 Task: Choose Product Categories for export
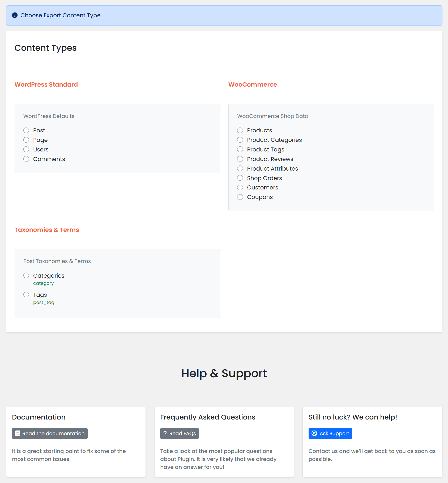tap(240, 140)
